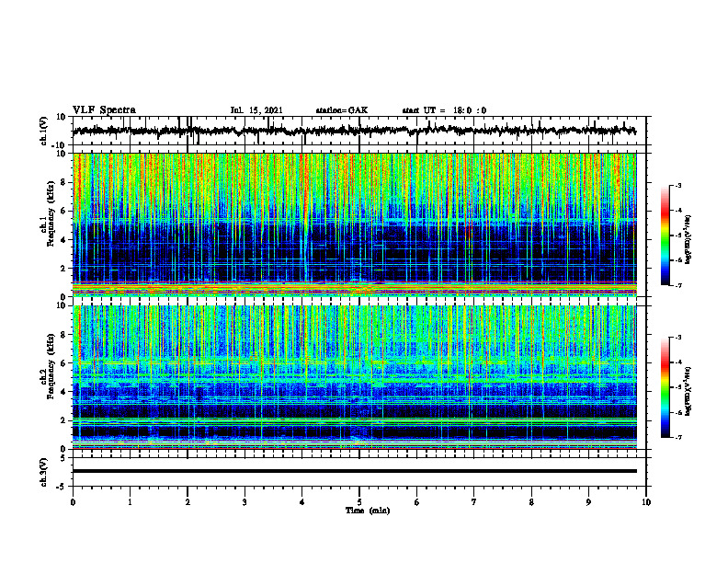Click the "8" kHz tick on ch.2 spectrogram
This screenshot has height=563, width=728.
(x=64, y=335)
